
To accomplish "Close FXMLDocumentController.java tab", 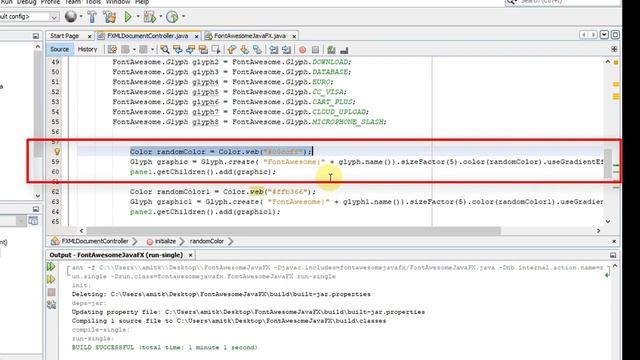I will [x=196, y=36].
